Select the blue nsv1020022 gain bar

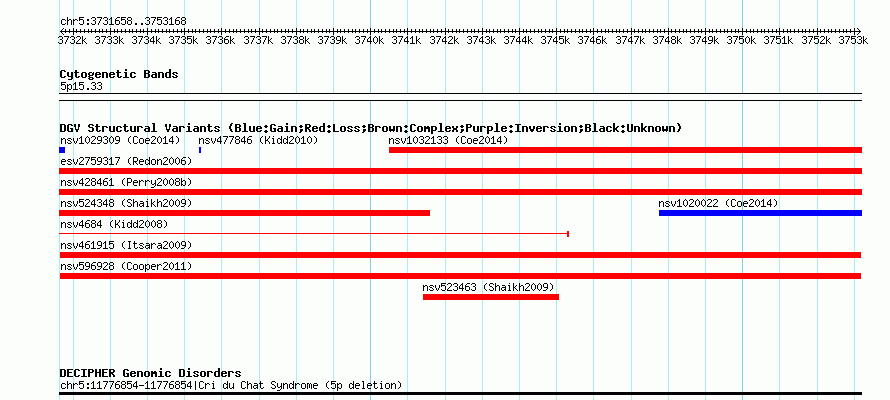click(x=761, y=213)
